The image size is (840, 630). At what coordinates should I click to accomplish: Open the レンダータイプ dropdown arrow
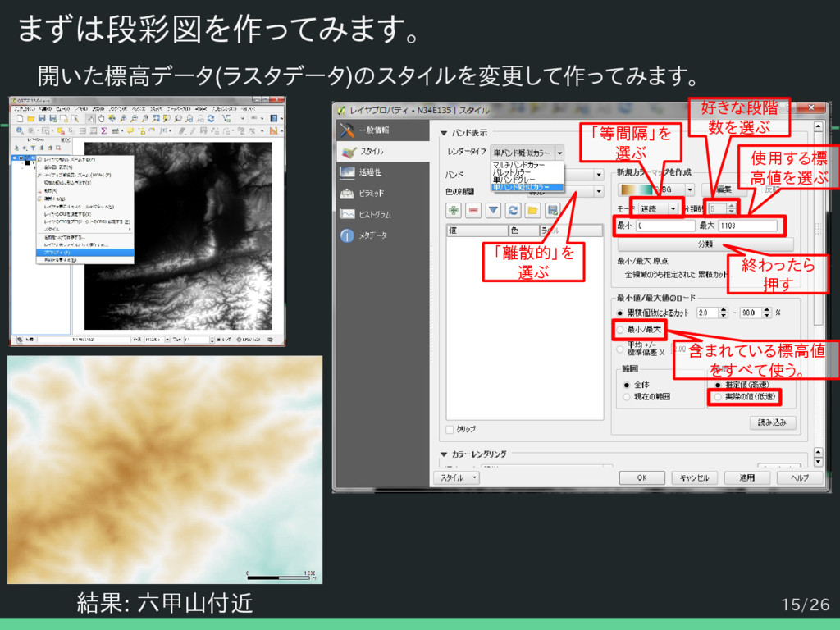(x=559, y=153)
